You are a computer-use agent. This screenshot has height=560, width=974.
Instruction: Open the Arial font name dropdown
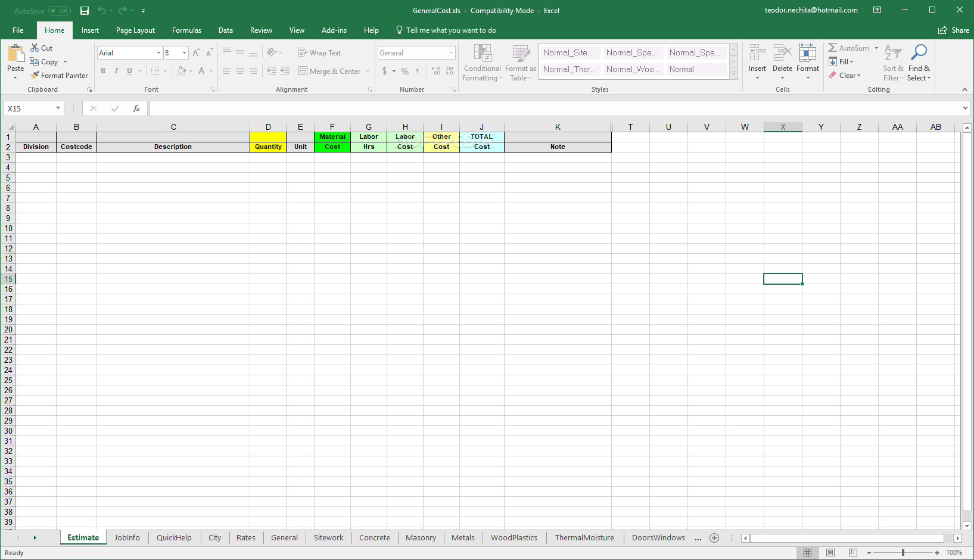click(x=158, y=53)
